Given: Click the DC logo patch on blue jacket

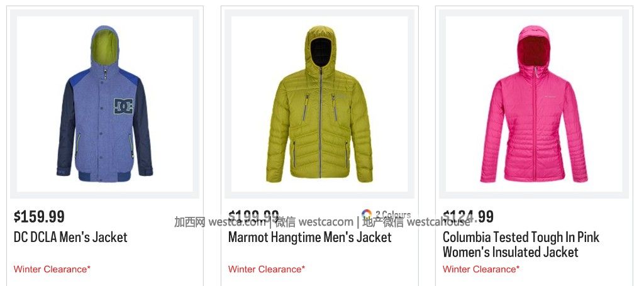Looking at the screenshot, I should [x=124, y=106].
